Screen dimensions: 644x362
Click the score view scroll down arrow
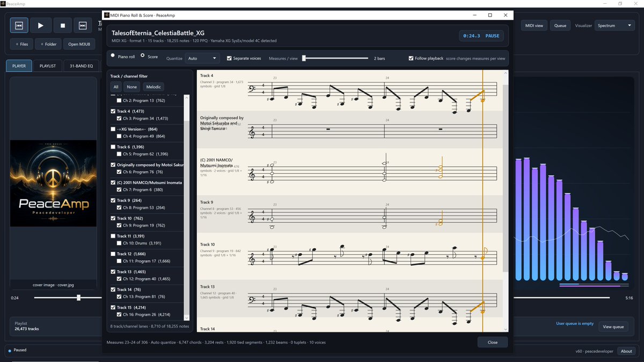pyautogui.click(x=506, y=329)
